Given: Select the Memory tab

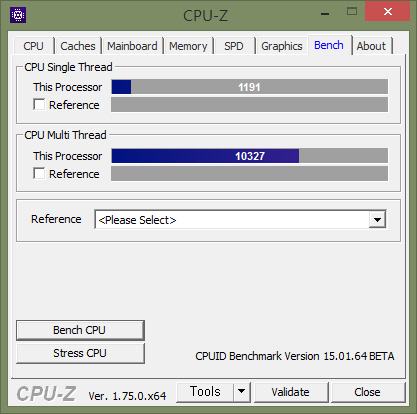Looking at the screenshot, I should 188,46.
